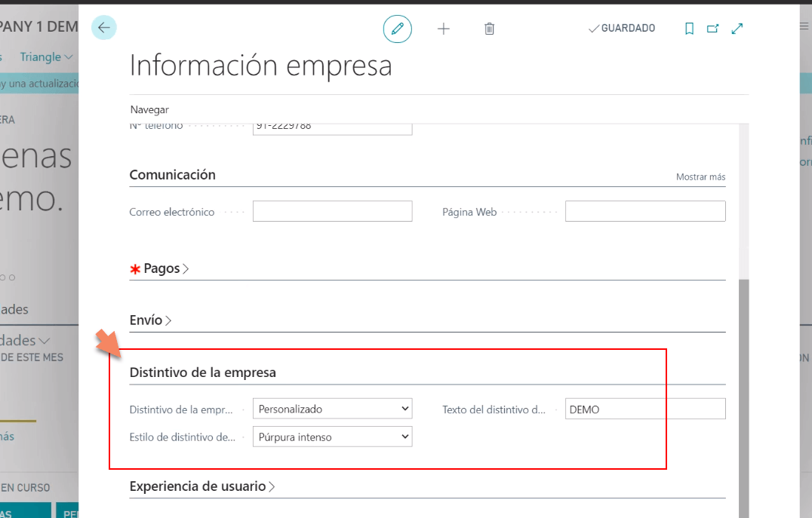Click the DEMO distintivo text field
812x518 pixels.
click(644, 409)
